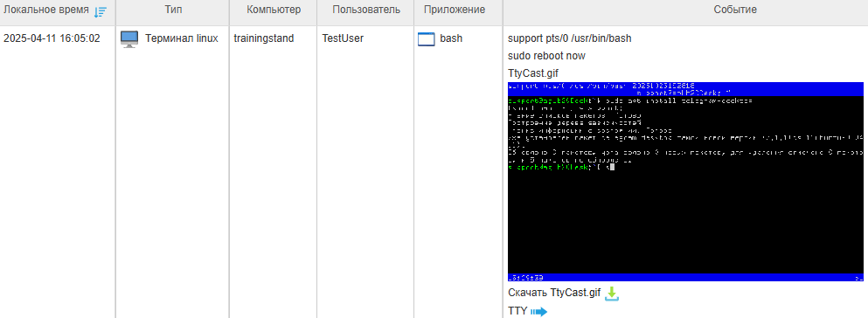The width and height of the screenshot is (868, 318).
Task: Click the TTY link label
Action: 517,311
